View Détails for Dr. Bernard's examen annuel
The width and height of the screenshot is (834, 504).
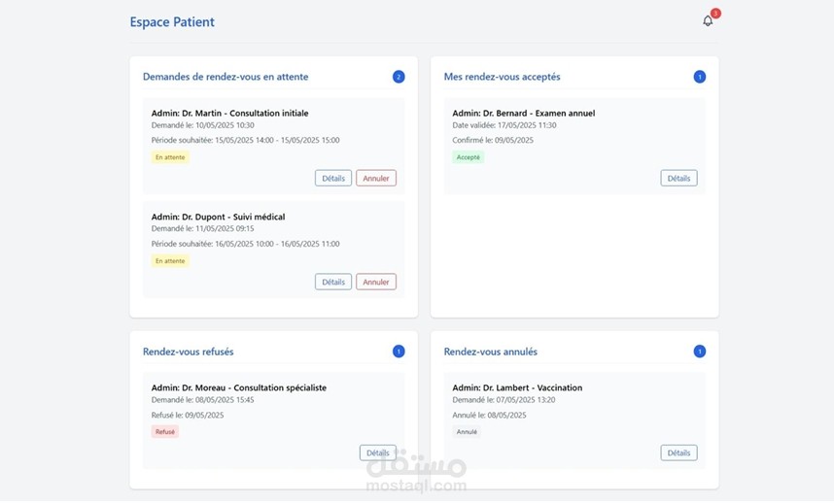(678, 178)
